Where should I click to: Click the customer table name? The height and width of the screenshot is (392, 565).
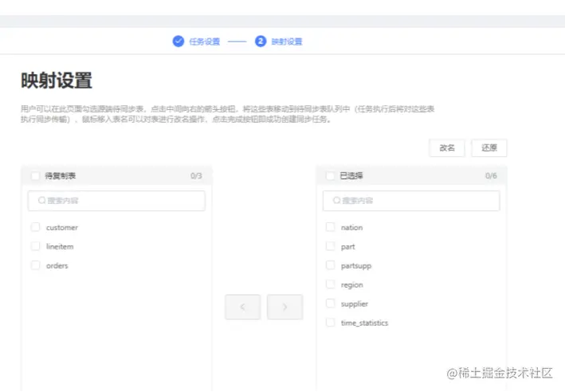[62, 228]
